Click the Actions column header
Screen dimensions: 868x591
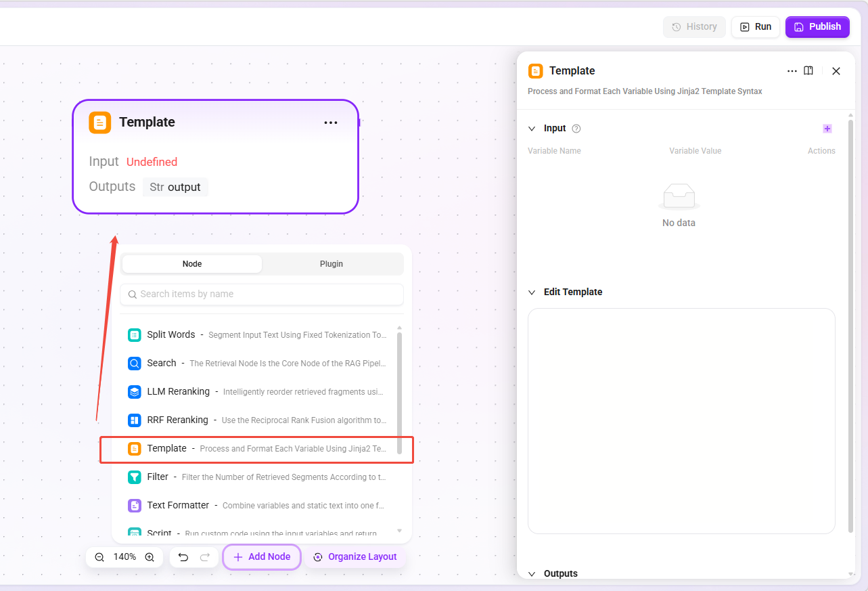point(821,151)
